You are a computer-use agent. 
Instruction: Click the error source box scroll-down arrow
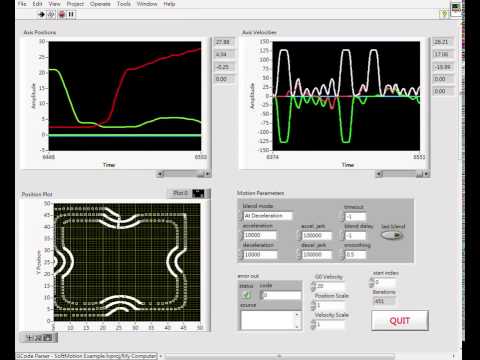[297, 327]
